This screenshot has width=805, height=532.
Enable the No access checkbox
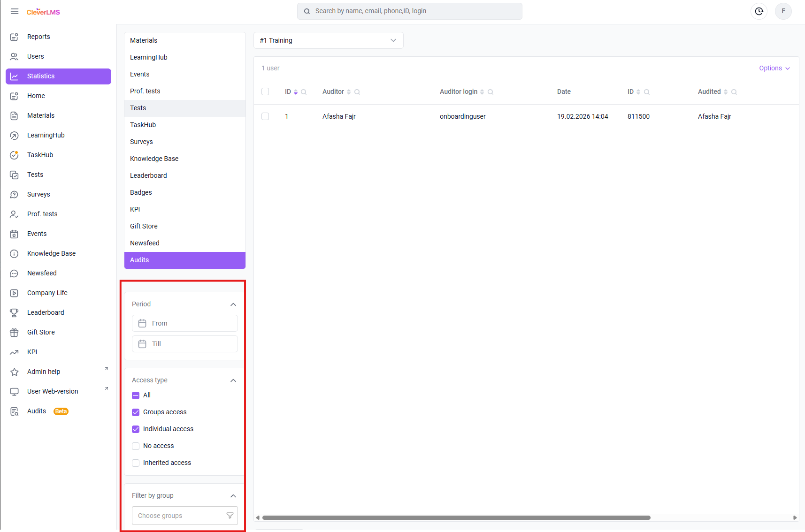click(136, 446)
